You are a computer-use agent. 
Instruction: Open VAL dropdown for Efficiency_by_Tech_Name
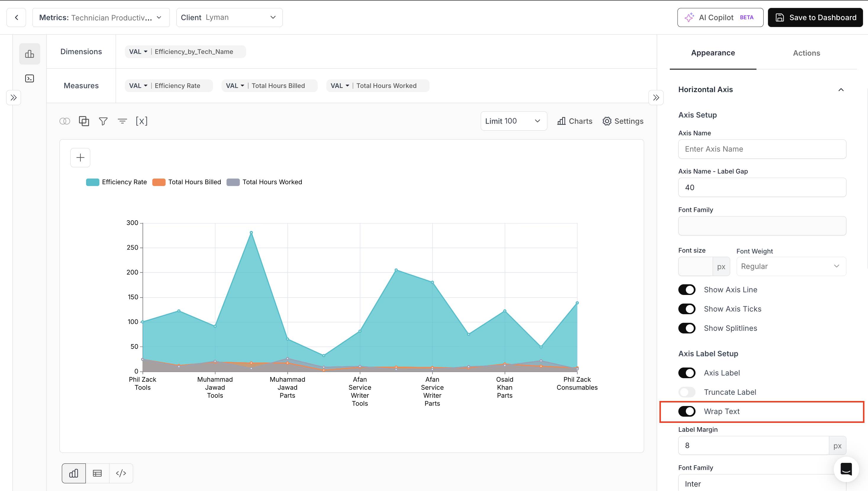point(138,52)
